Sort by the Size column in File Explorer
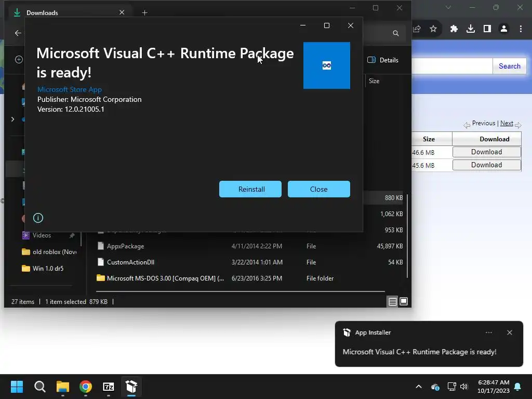Screen dimensions: 532x399 tap(374, 81)
